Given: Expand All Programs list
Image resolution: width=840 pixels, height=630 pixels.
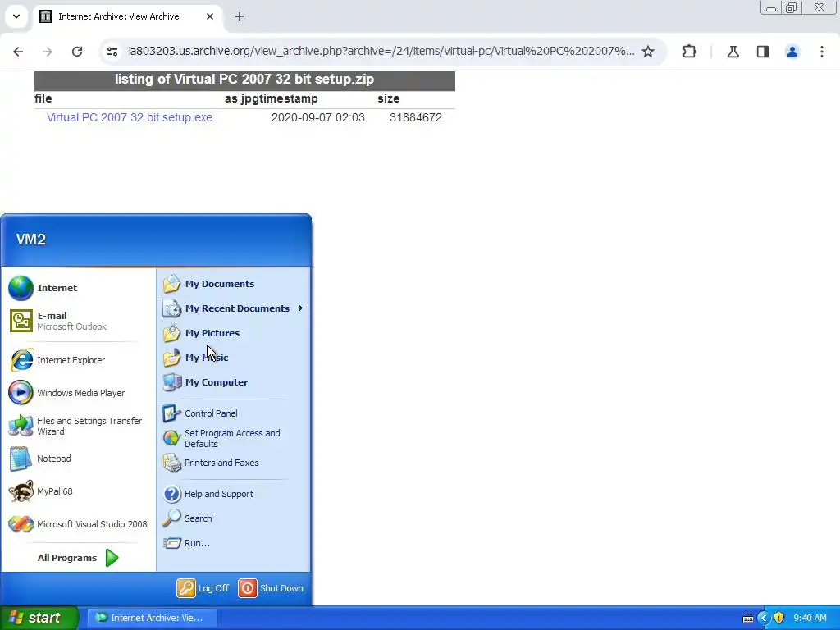Looking at the screenshot, I should [78, 558].
